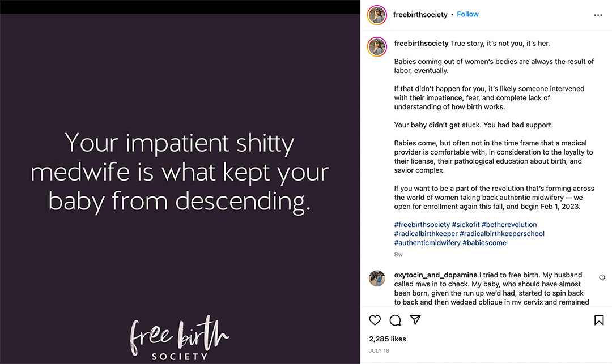This screenshot has width=612, height=364.
Task: Open the 8w timestamp link under the caption
Action: (398, 255)
